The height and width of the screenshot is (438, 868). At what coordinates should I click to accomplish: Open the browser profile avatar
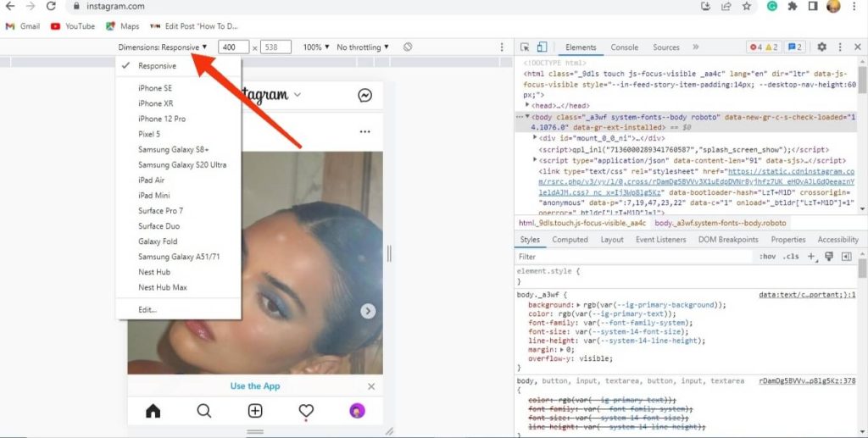click(x=833, y=6)
